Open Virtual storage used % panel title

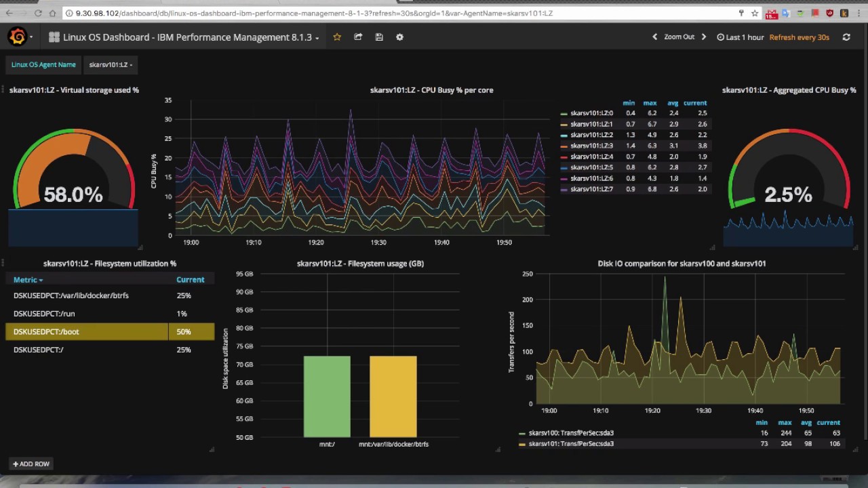[74, 90]
